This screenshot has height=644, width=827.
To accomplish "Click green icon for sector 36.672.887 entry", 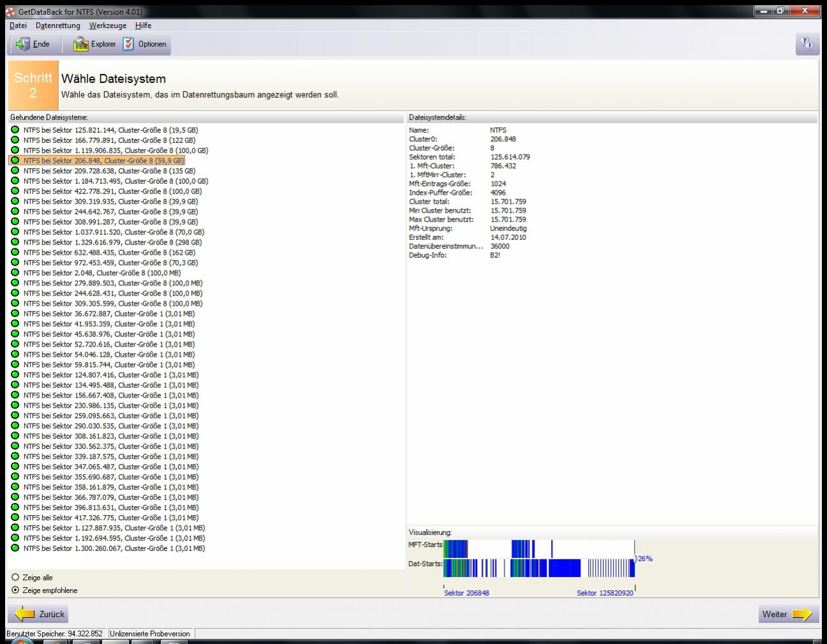I will pos(15,313).
